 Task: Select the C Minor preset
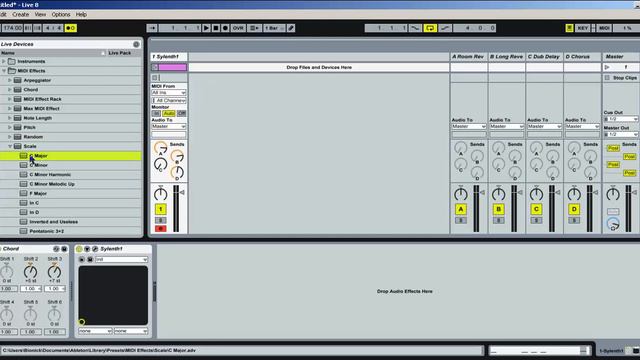pos(70,165)
